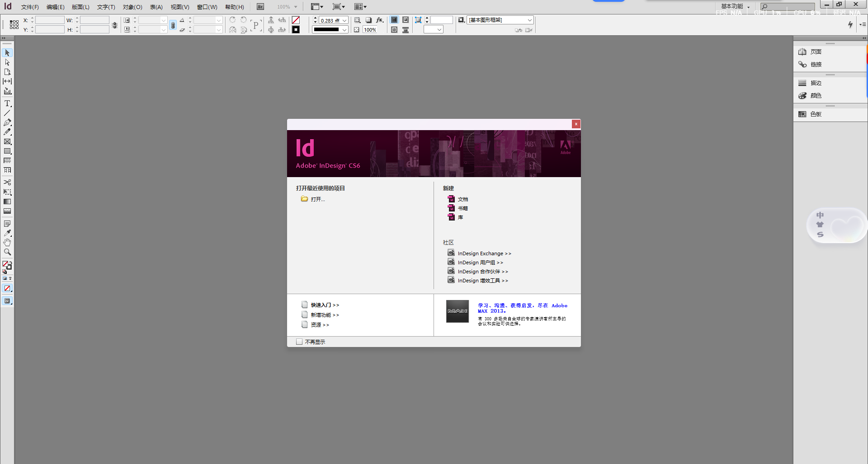The image size is (868, 464).
Task: Select the Hand tool
Action: coord(7,242)
